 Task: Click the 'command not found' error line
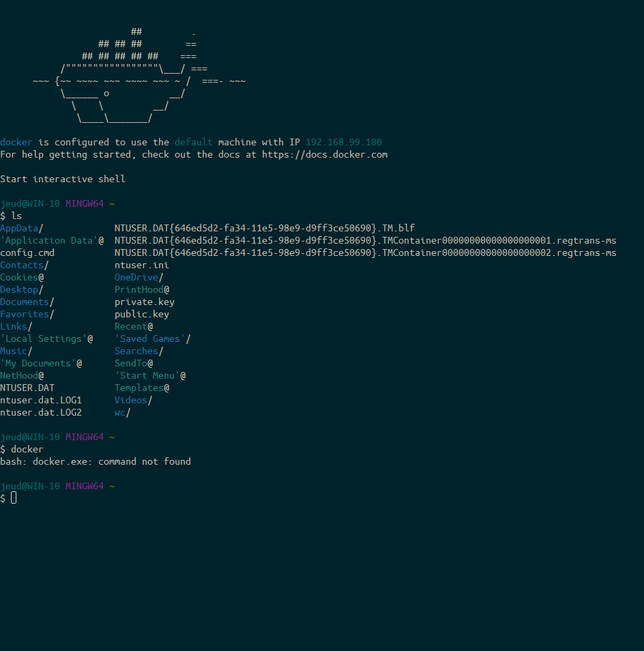96,462
